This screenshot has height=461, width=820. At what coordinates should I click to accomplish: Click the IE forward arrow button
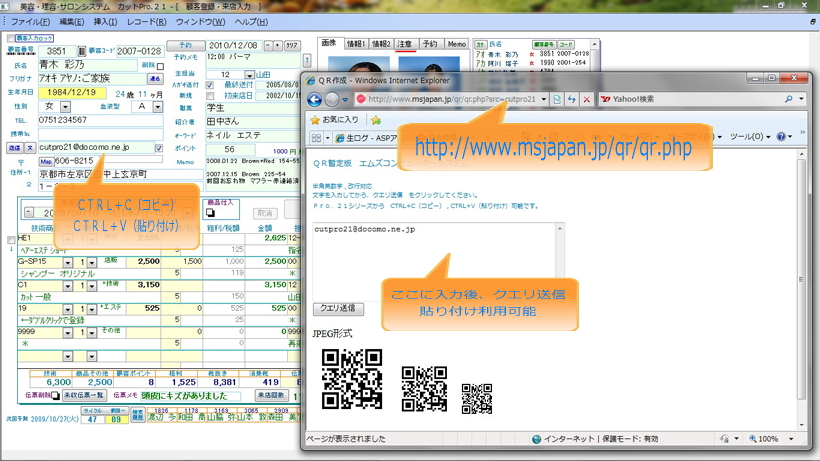tap(332, 99)
